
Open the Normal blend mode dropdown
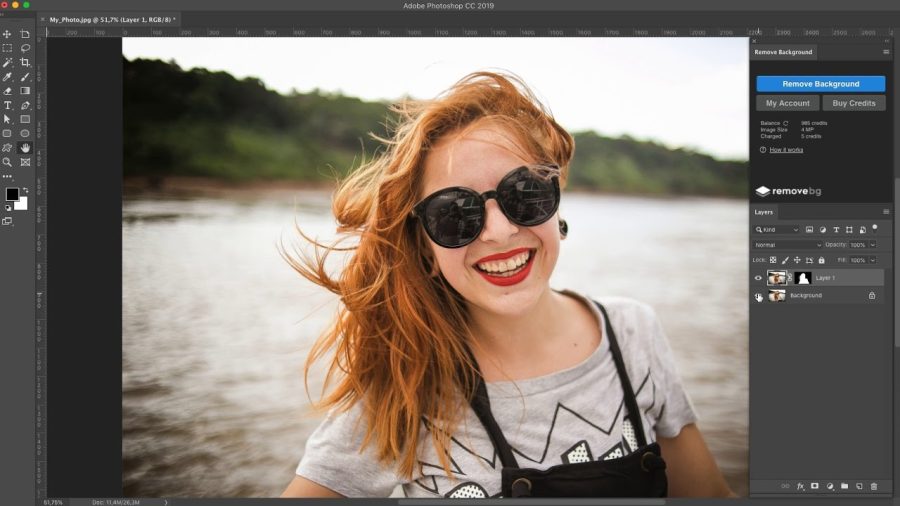point(787,245)
